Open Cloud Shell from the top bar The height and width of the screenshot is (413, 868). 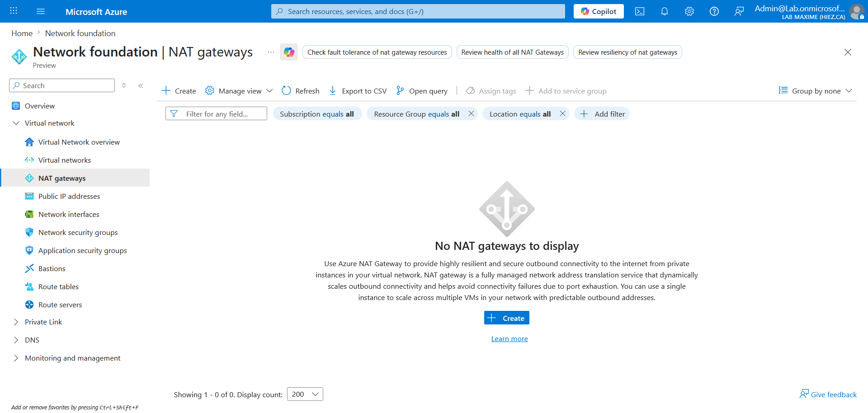640,11
